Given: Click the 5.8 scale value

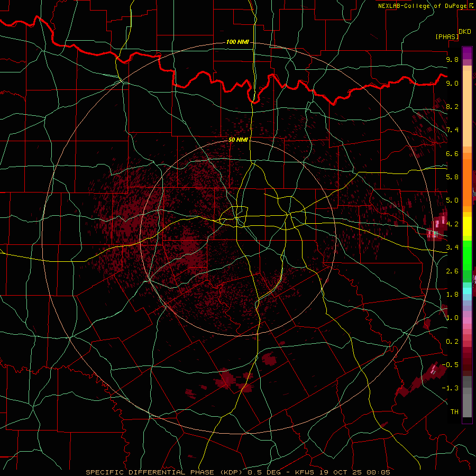Looking at the screenshot, I should click(452, 177).
